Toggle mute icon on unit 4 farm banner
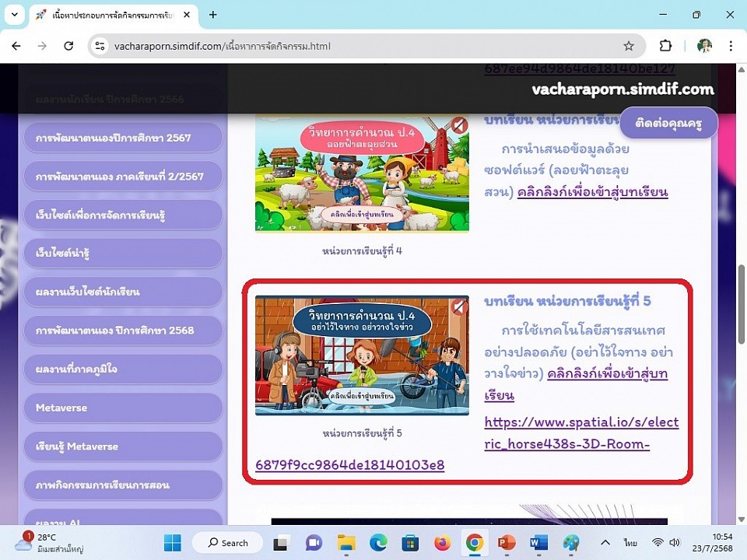 [x=460, y=125]
